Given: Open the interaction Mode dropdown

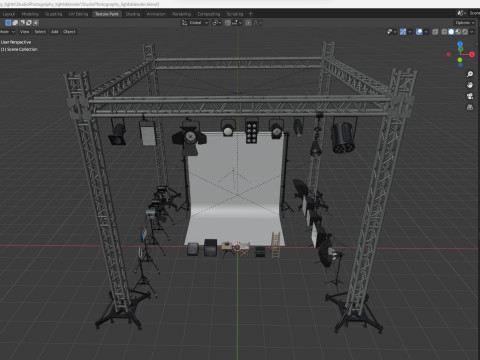Looking at the screenshot, I should [x=7, y=32].
